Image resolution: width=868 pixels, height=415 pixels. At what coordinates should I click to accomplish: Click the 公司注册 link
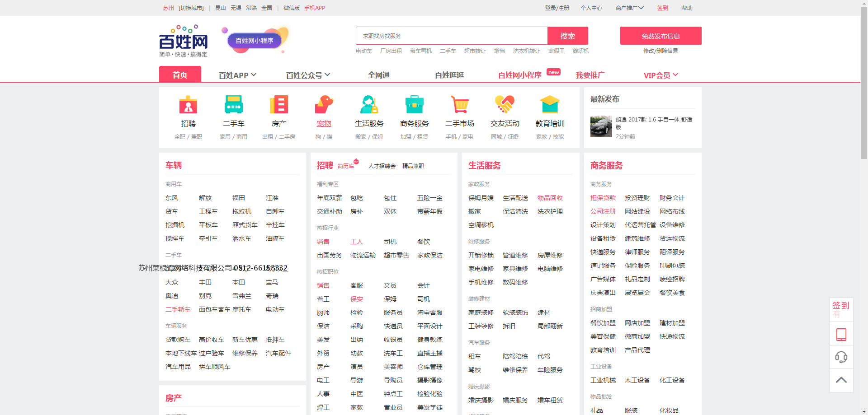pos(603,211)
